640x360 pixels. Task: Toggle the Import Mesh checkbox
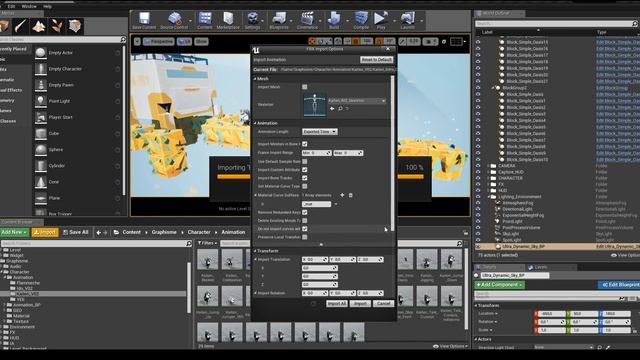coord(304,87)
